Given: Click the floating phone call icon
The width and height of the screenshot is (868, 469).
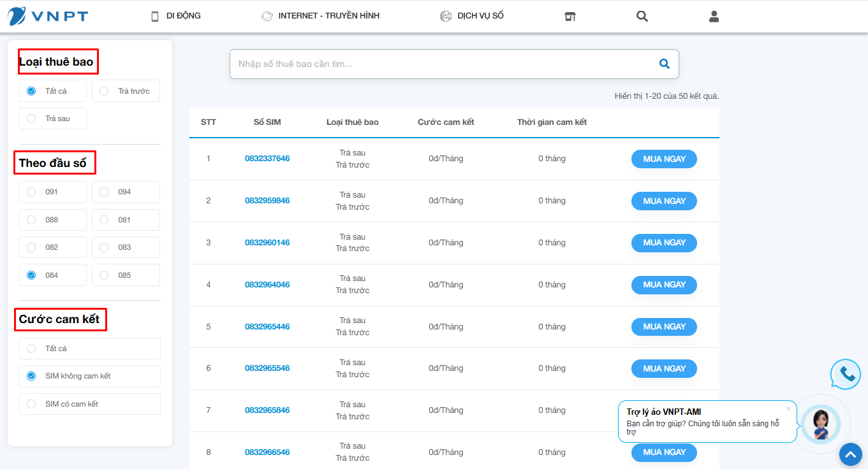Looking at the screenshot, I should [846, 374].
